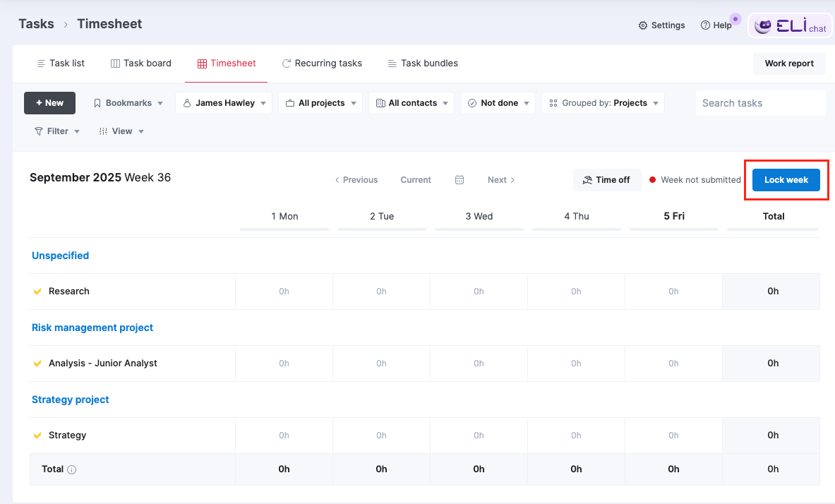Viewport: 835px width, 504px height.
Task: Click Tasks breadcrumb link
Action: 36,24
